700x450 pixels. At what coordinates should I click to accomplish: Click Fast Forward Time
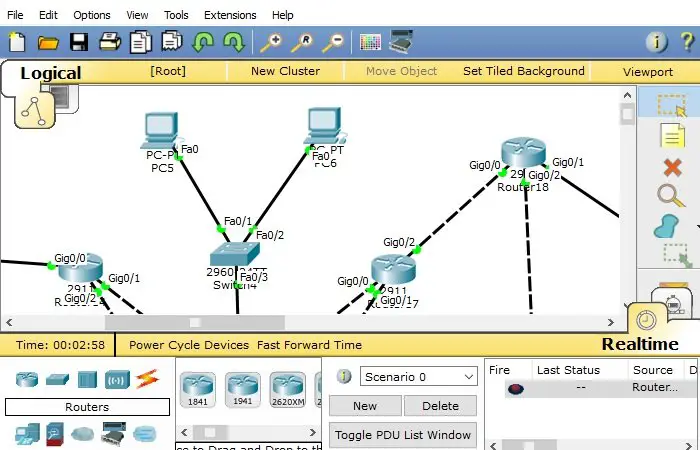(x=309, y=345)
